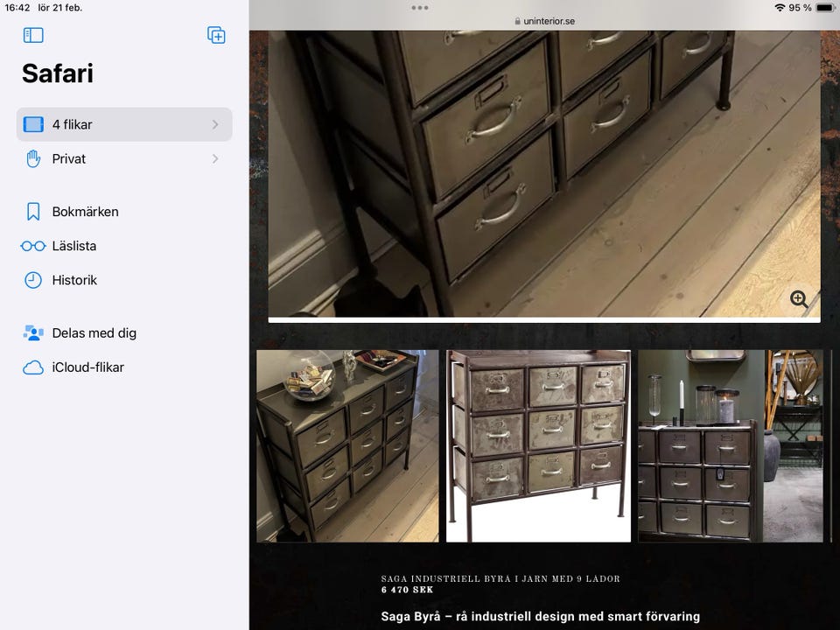Click the glasses icon for Läslista
The height and width of the screenshot is (630, 840).
(33, 246)
